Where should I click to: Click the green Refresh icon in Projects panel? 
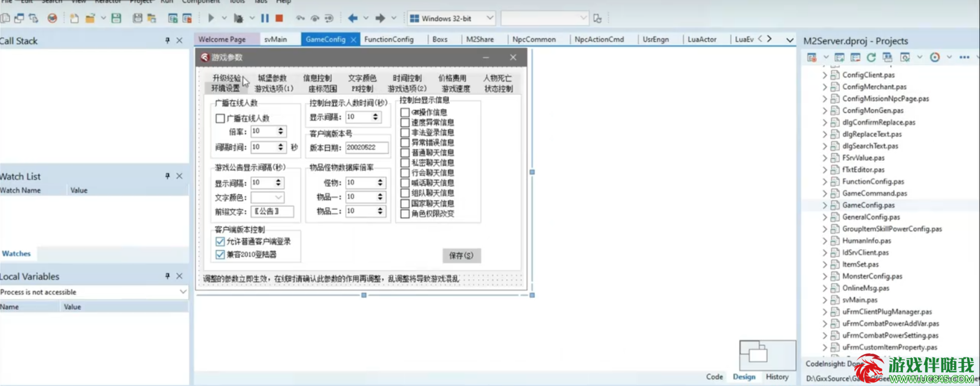coord(871,57)
